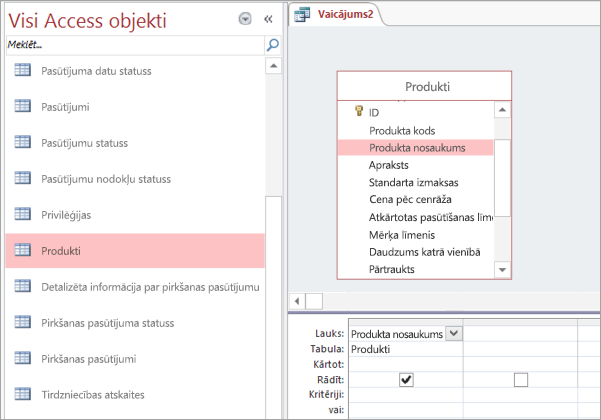Click the magnifier search icon in navigation pane

point(273,45)
